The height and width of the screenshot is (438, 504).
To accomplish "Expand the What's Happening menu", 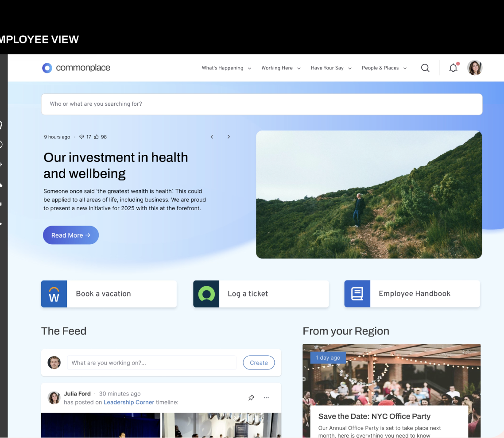I will pyautogui.click(x=226, y=68).
